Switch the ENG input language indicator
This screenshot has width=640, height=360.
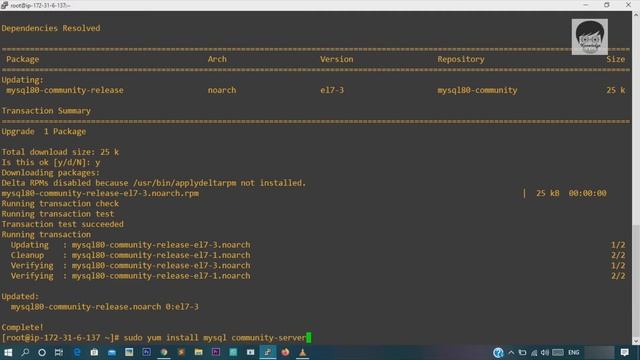573,353
